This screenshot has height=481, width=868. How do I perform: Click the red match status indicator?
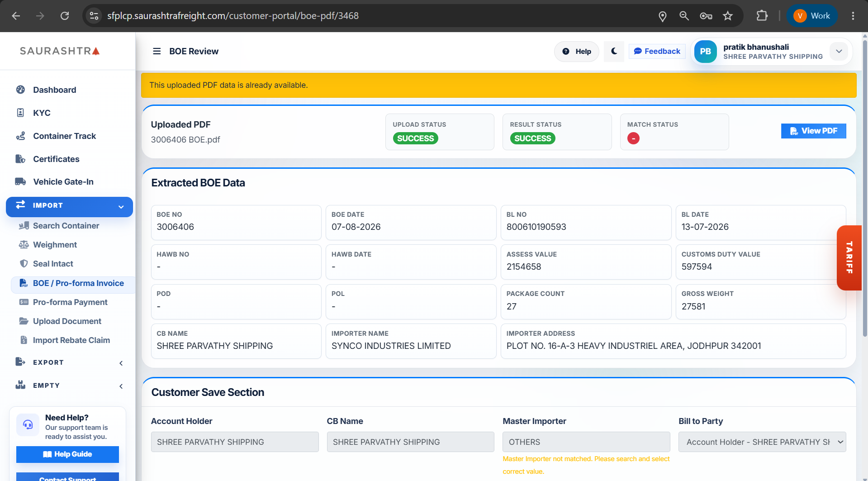pyautogui.click(x=633, y=138)
